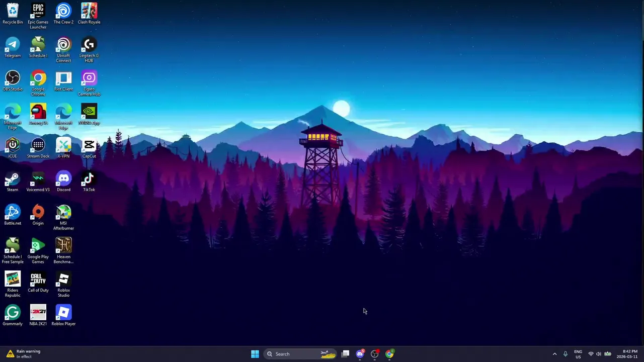
Task: Select The Crew 2 desktop icon
Action: [x=63, y=14]
